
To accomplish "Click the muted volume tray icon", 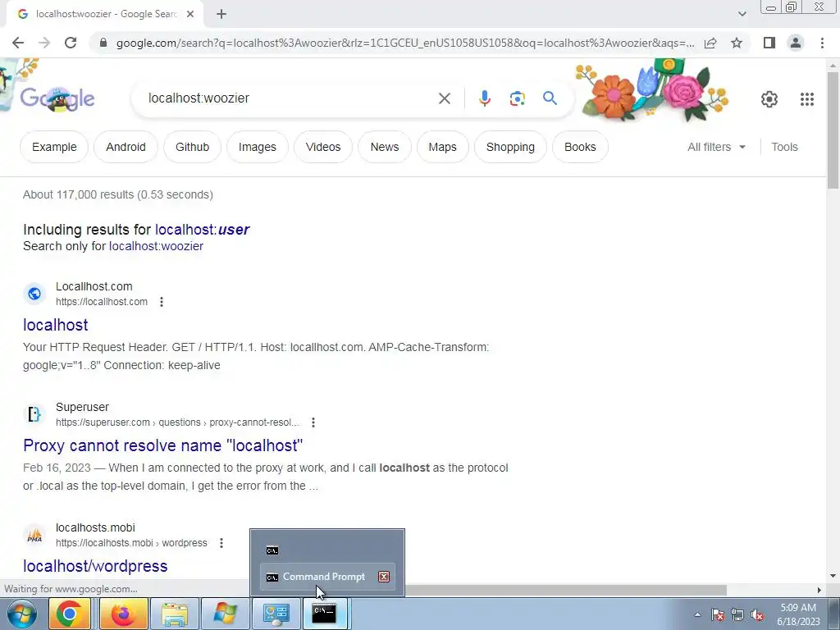I will (x=757, y=614).
